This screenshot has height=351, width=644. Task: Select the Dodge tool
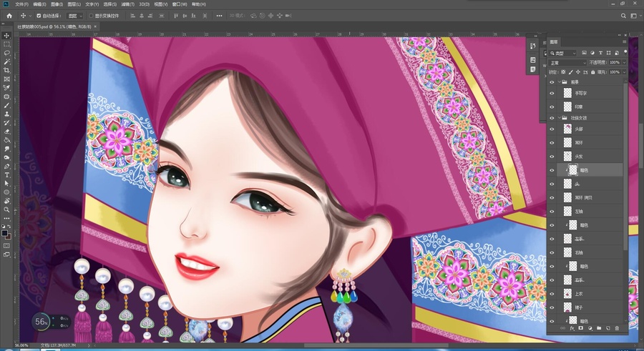[x=6, y=157]
